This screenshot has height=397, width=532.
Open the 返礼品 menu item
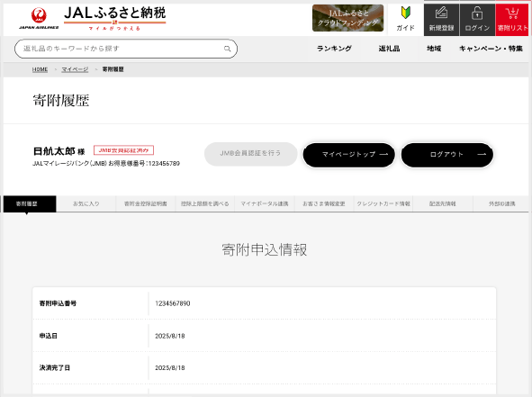tap(389, 49)
